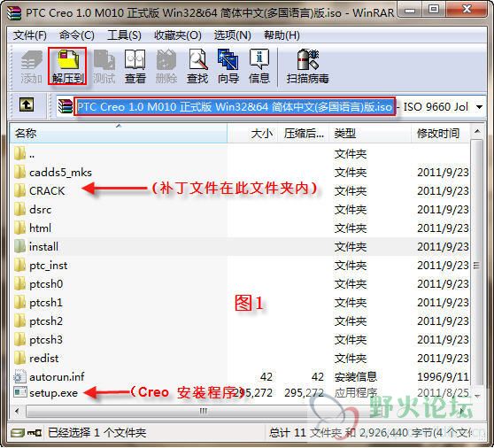Click the Extract To (解压到) icon

(x=67, y=66)
